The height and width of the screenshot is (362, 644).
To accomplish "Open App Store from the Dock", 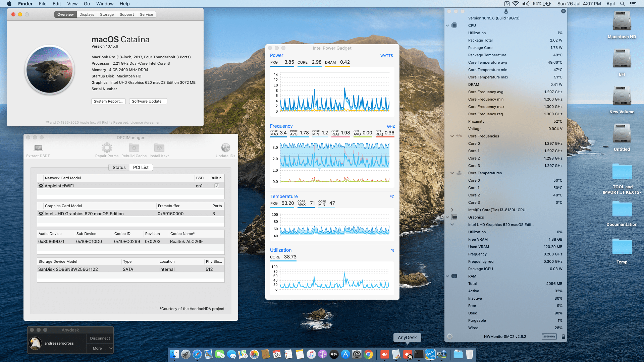I will (x=345, y=354).
